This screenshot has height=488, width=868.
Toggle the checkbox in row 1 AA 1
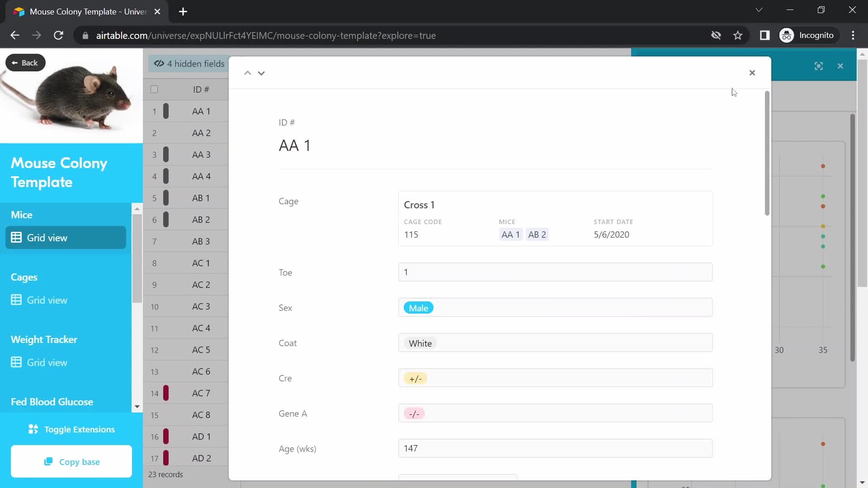pos(154,111)
